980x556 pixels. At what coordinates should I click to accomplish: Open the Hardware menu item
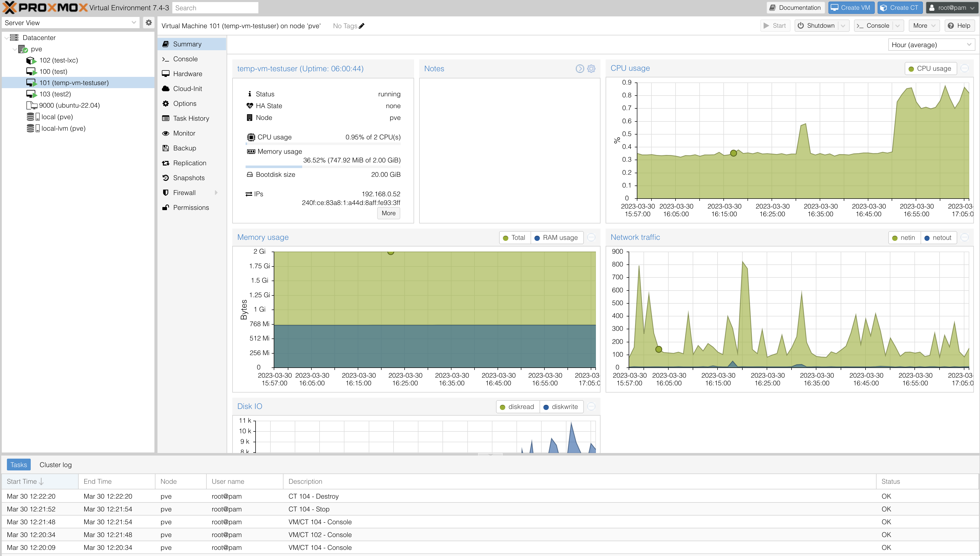[x=187, y=74]
